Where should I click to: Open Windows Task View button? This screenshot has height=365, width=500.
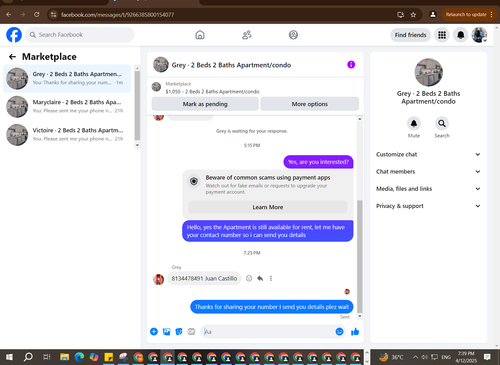point(47,357)
